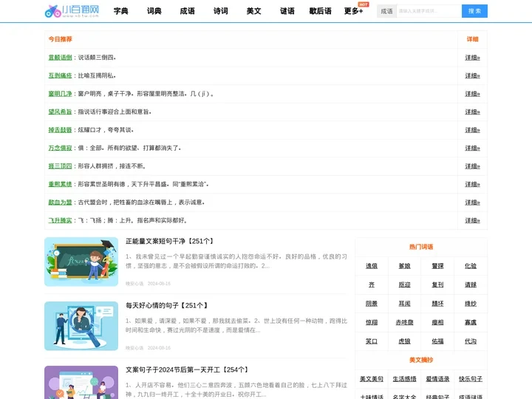Click 详细» in the 掉舌鼓唇 row
The height and width of the screenshot is (399, 532).
[472, 130]
